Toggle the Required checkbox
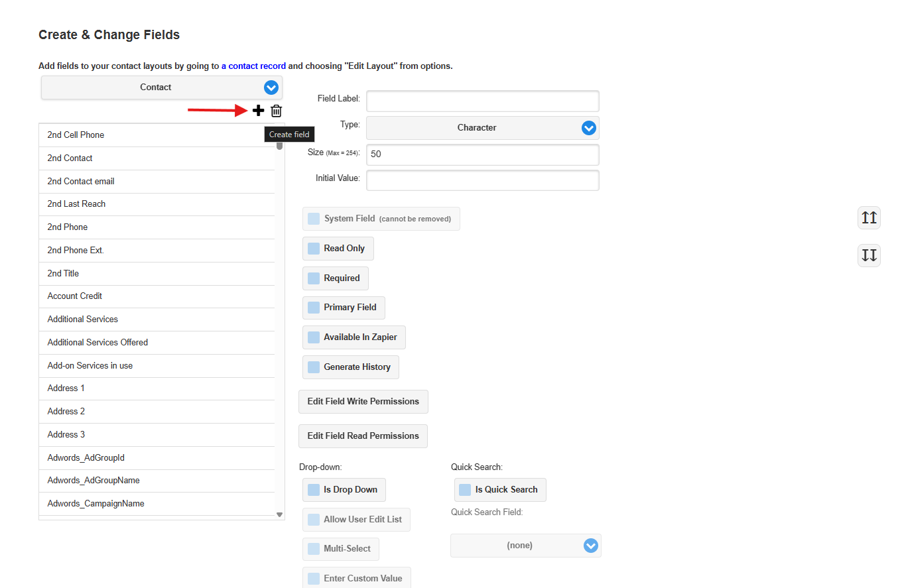902x588 pixels. [314, 278]
